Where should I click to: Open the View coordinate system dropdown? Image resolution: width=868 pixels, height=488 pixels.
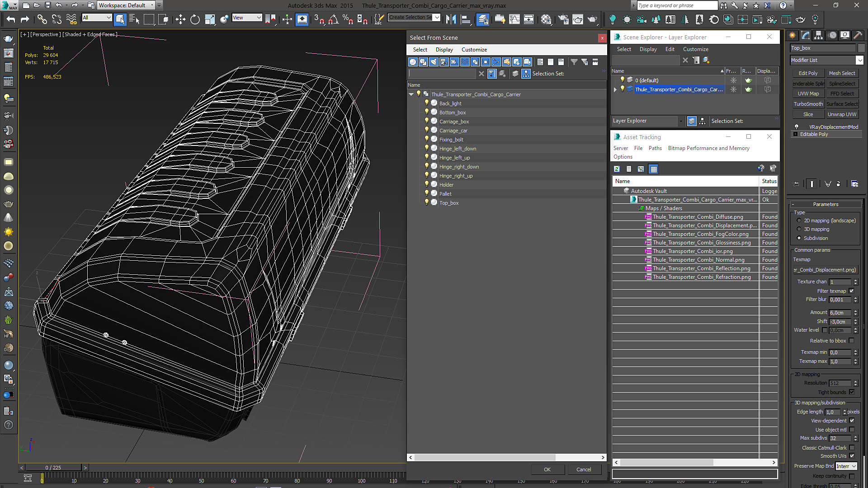coord(247,18)
